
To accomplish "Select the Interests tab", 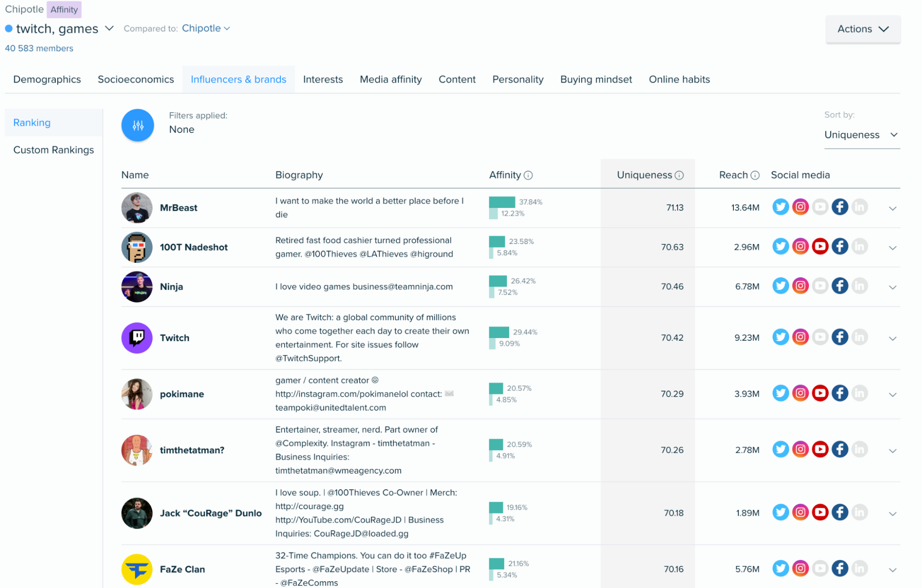I will (322, 79).
